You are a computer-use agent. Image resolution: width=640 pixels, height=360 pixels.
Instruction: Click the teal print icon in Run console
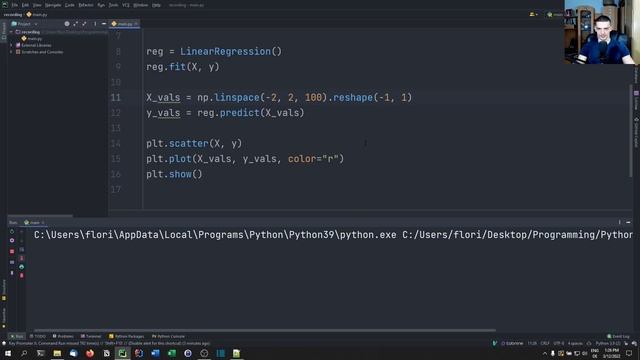22,267
